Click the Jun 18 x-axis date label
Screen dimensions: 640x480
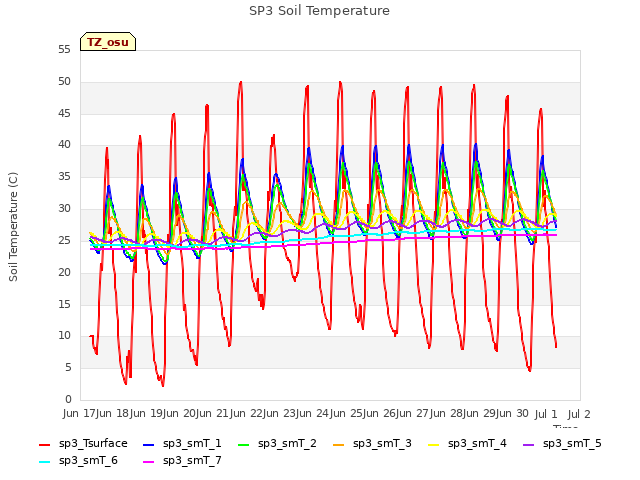pos(113,414)
